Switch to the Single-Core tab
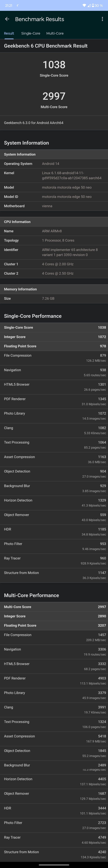Viewport: 108px width, 868px height. (x=31, y=33)
